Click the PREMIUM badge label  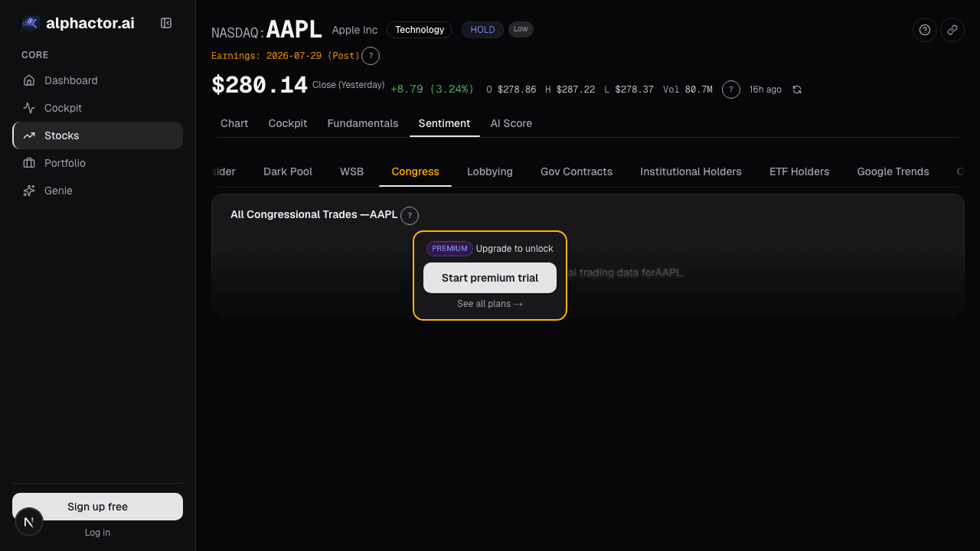pyautogui.click(x=449, y=249)
